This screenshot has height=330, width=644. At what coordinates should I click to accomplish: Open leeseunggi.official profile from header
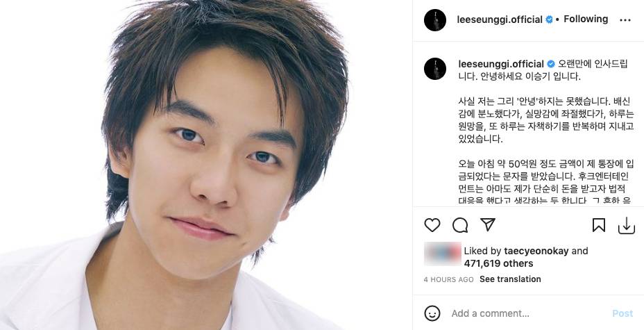(x=500, y=19)
